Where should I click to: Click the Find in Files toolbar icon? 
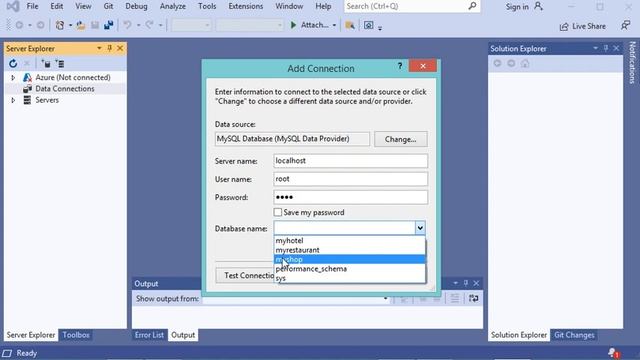350,25
